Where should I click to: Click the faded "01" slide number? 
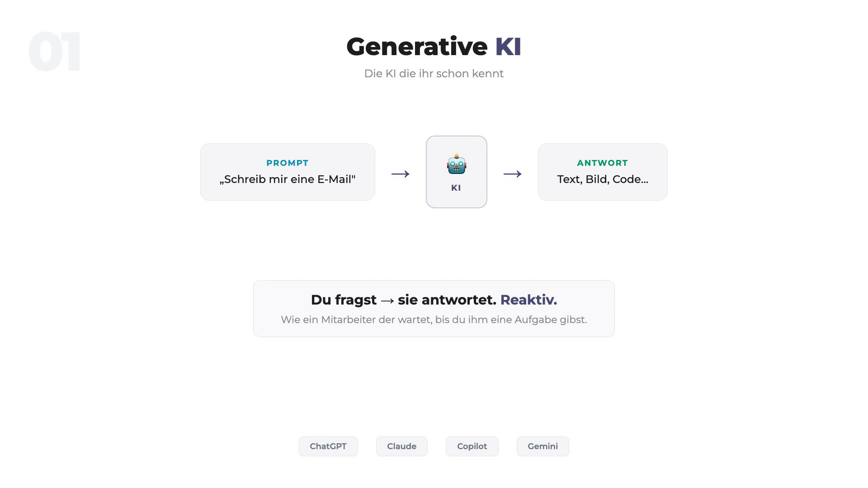pos(55,52)
